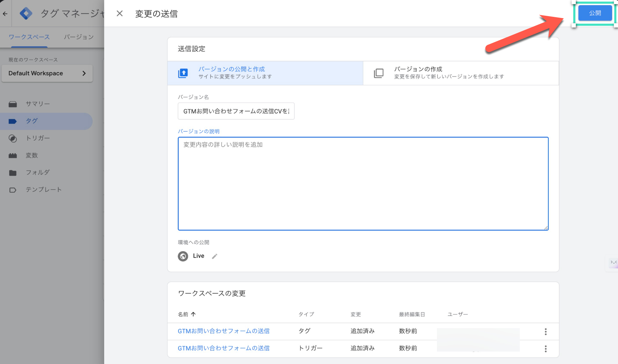Sort the table by 名前 column
Image resolution: width=618 pixels, height=364 pixels.
coord(187,314)
